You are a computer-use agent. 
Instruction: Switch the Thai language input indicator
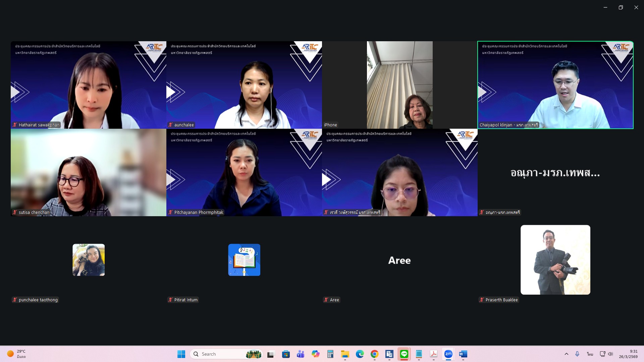(x=590, y=354)
